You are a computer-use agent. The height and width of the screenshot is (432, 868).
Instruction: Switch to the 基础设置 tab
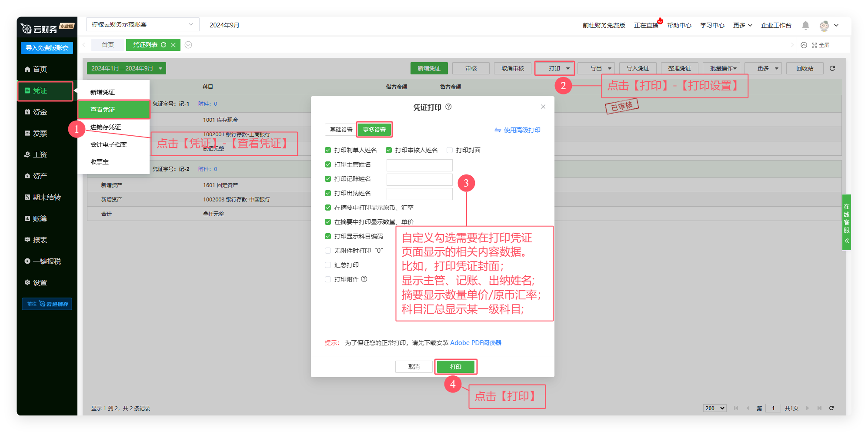(341, 130)
